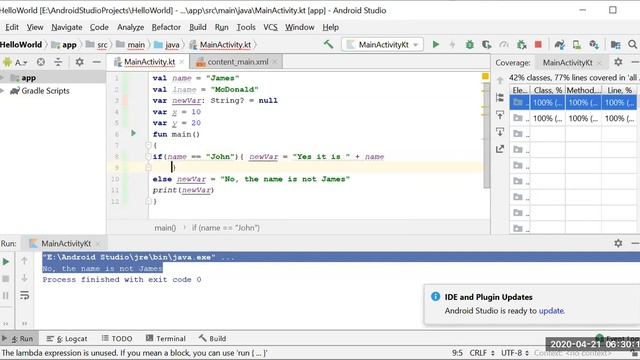Click the Make Project hammer icon

tap(329, 44)
